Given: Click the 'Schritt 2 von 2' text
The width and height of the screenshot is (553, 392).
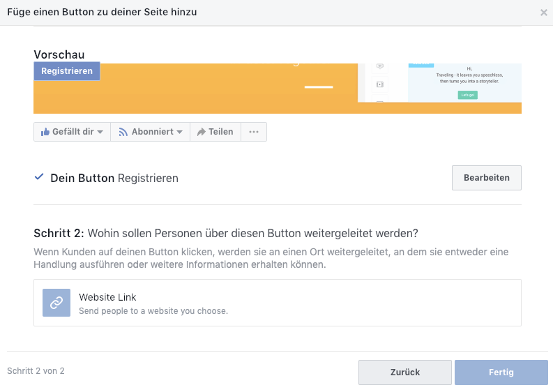Looking at the screenshot, I should coord(36,371).
